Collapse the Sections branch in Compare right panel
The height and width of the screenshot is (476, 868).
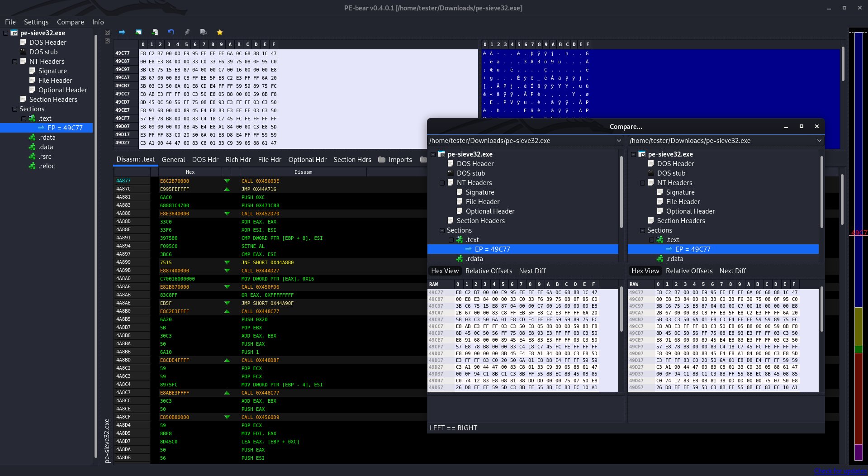click(x=642, y=230)
